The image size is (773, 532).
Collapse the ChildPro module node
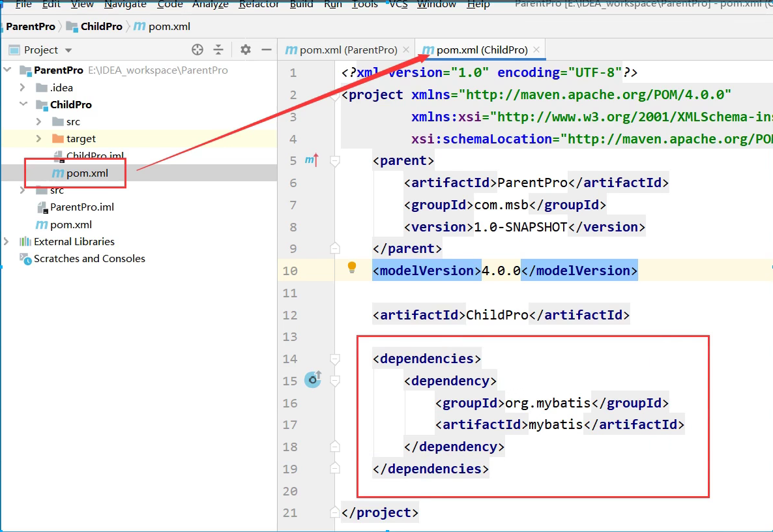coord(23,104)
